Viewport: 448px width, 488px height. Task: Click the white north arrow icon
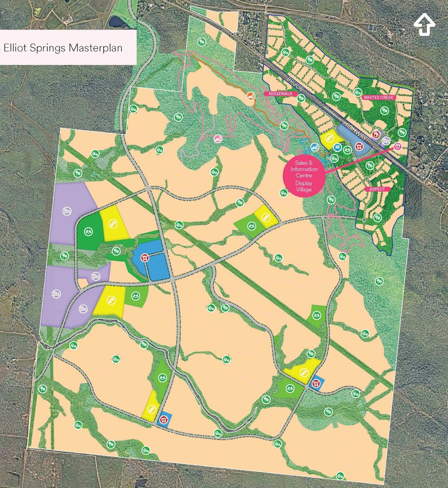[x=424, y=25]
